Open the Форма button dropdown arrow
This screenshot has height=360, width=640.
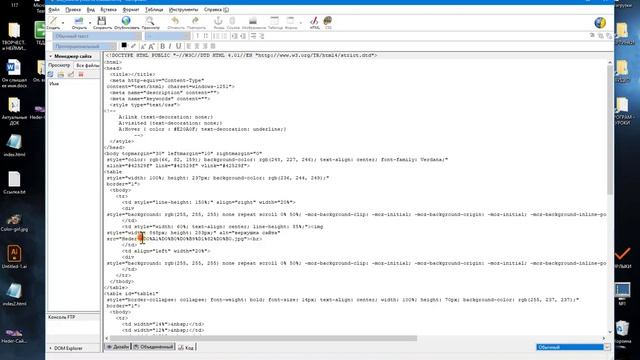click(x=300, y=23)
